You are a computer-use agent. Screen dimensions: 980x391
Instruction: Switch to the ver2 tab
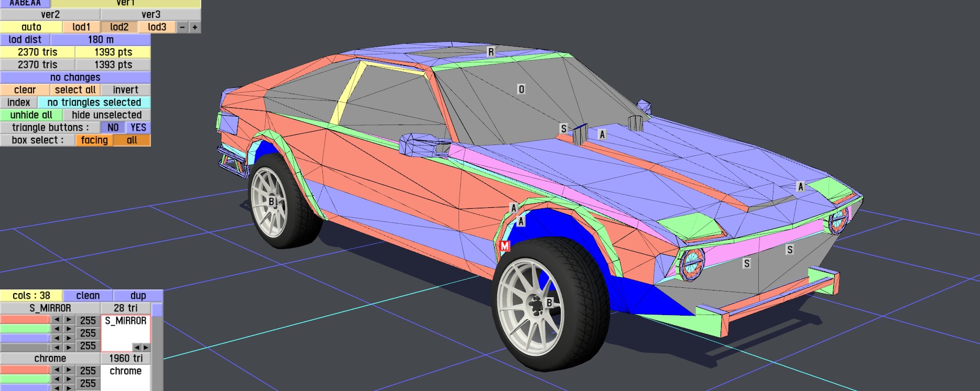point(50,15)
